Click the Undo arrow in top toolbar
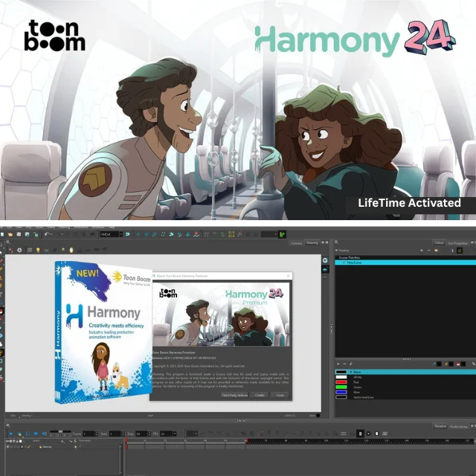 (x=47, y=234)
